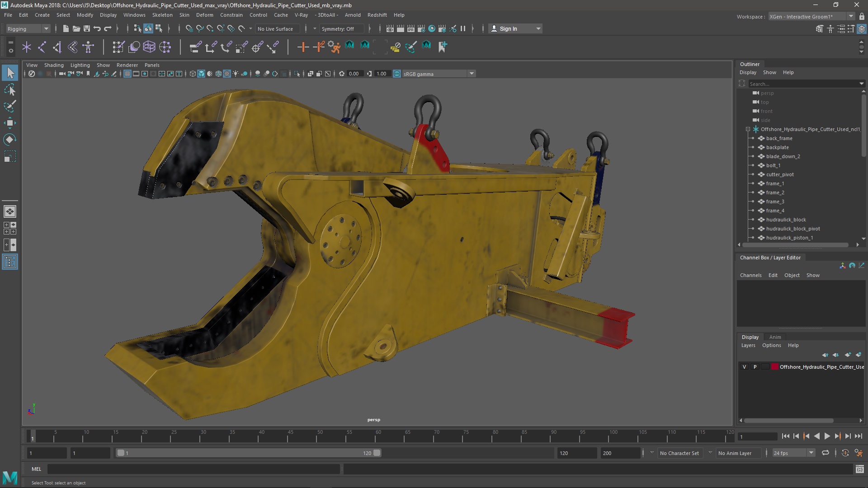The image size is (868, 488).
Task: Open animation preferences running-man icon
Action: click(x=859, y=453)
